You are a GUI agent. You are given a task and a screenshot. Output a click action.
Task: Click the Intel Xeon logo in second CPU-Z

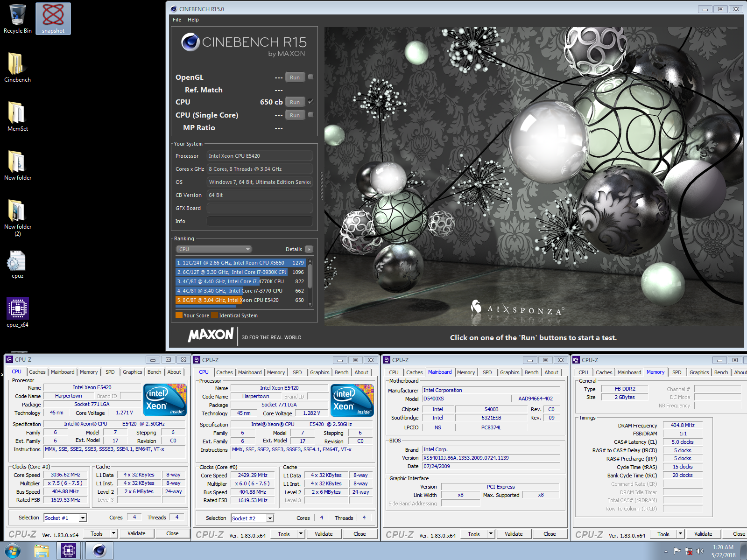pos(352,400)
